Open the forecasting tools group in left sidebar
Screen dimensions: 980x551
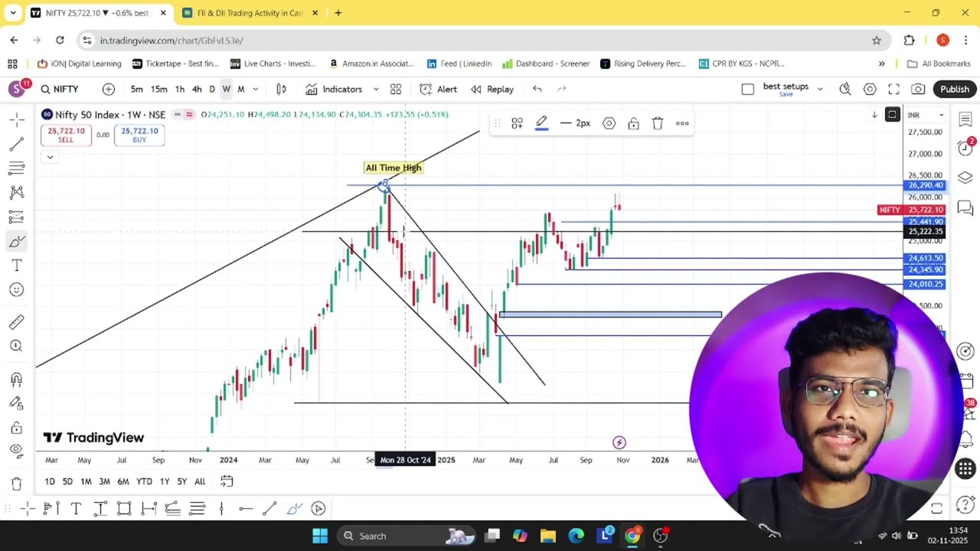16,217
